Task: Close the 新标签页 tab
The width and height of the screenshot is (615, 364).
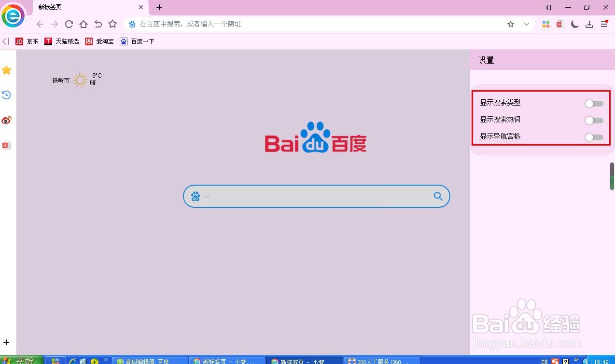Action: (x=141, y=7)
